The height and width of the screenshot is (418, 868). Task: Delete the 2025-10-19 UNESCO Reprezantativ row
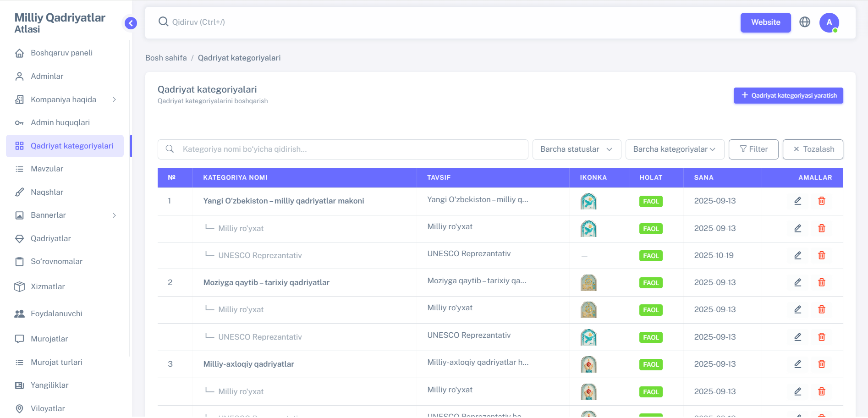coord(821,255)
